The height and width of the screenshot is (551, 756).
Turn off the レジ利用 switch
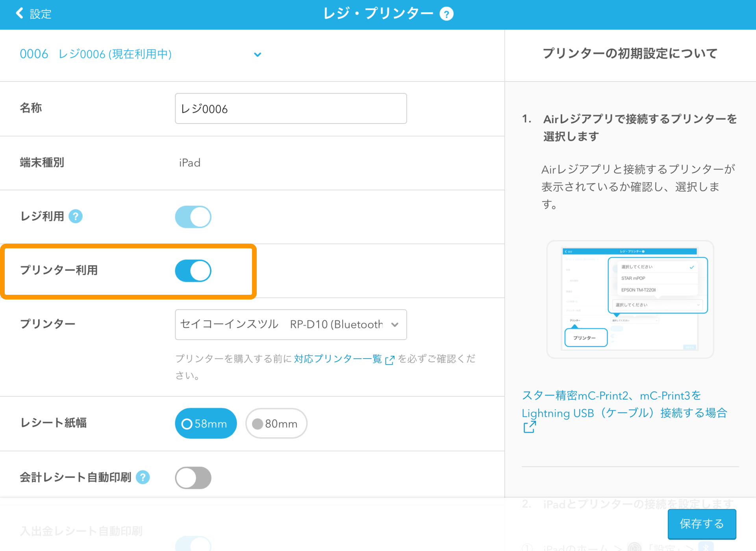[x=193, y=216]
